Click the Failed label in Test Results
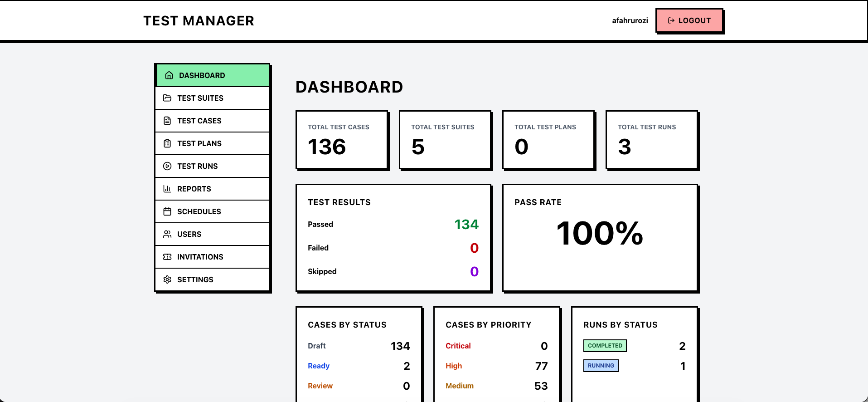 (318, 248)
